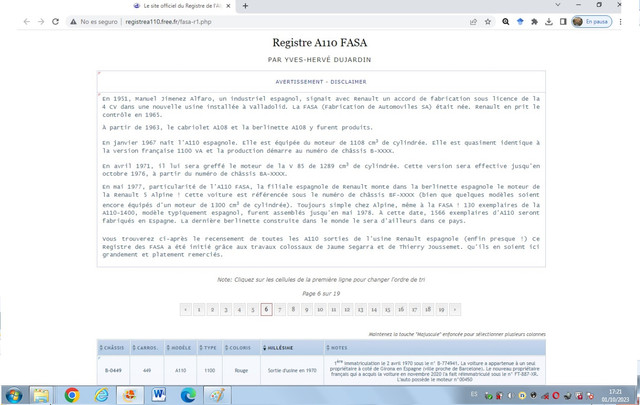
Task: Go to page 12 of the register
Action: click(347, 309)
